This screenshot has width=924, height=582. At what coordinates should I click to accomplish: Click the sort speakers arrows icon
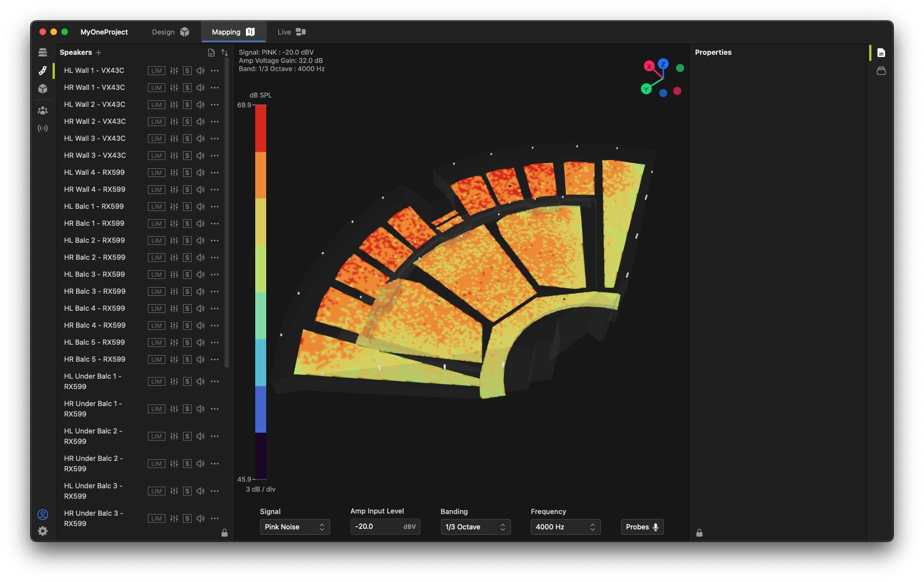(225, 53)
